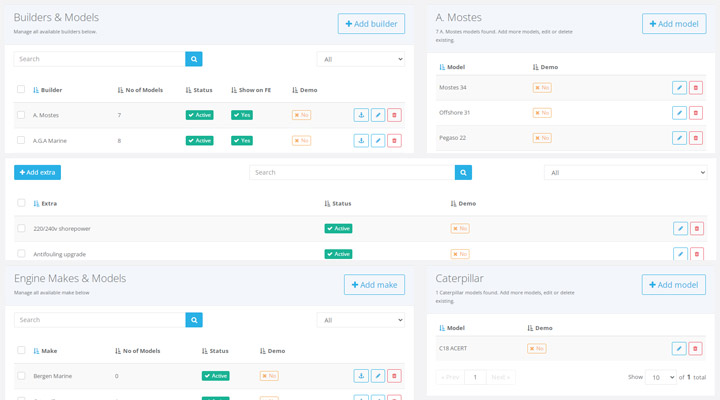
Task: Tick the A.G.A Marine row checkbox
Action: [x=21, y=140]
